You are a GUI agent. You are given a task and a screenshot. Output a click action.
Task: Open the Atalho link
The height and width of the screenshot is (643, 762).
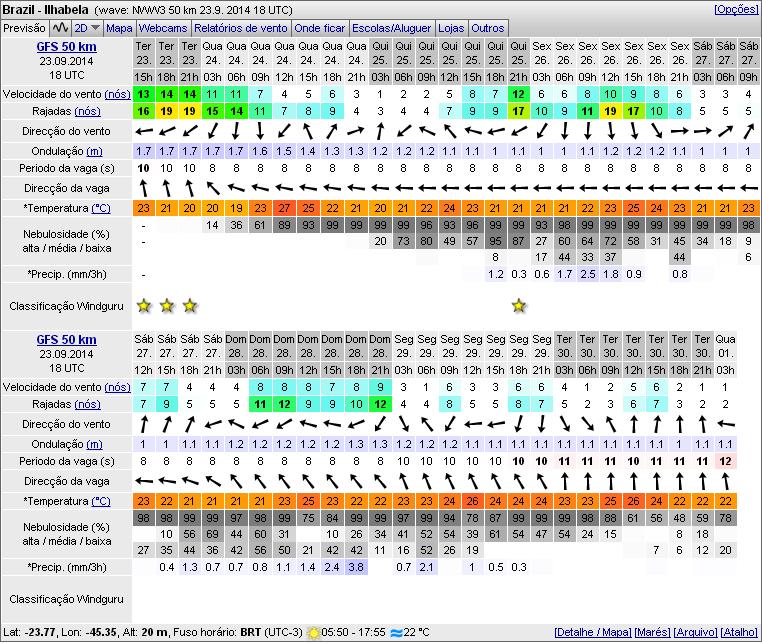pyautogui.click(x=739, y=632)
